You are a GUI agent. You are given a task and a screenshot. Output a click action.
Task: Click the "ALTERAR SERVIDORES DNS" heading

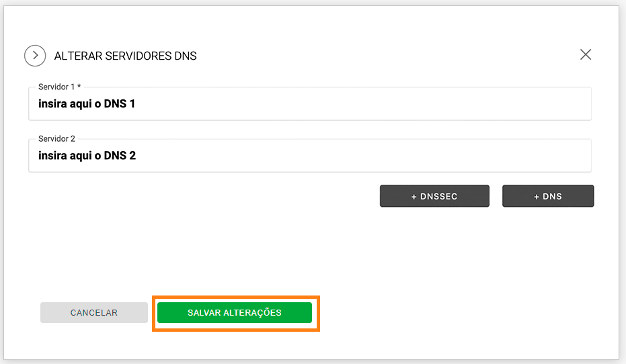[125, 56]
